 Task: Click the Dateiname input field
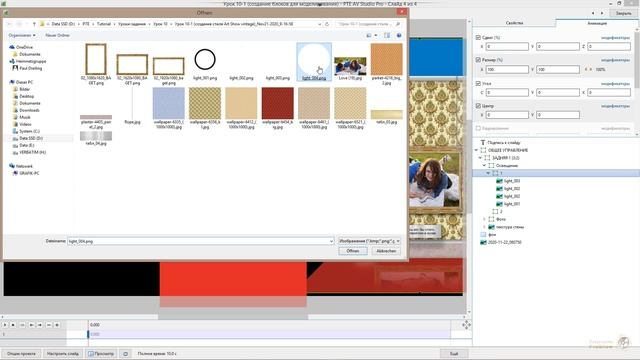click(x=201, y=241)
